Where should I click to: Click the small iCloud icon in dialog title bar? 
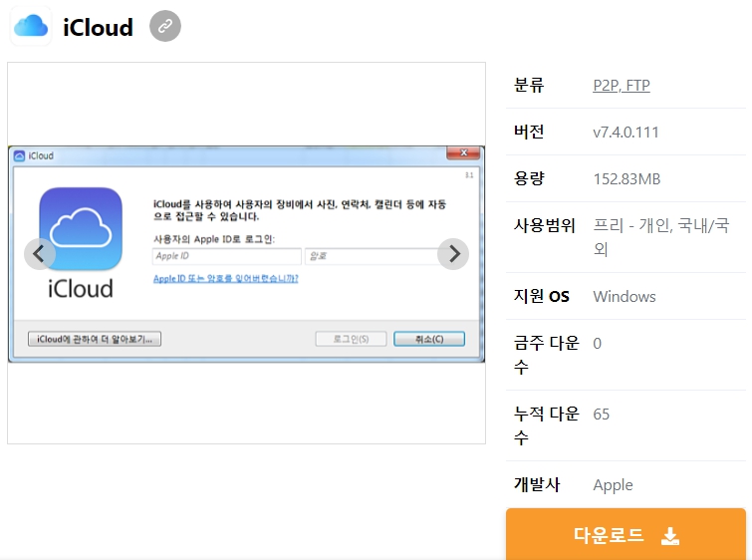(x=19, y=156)
